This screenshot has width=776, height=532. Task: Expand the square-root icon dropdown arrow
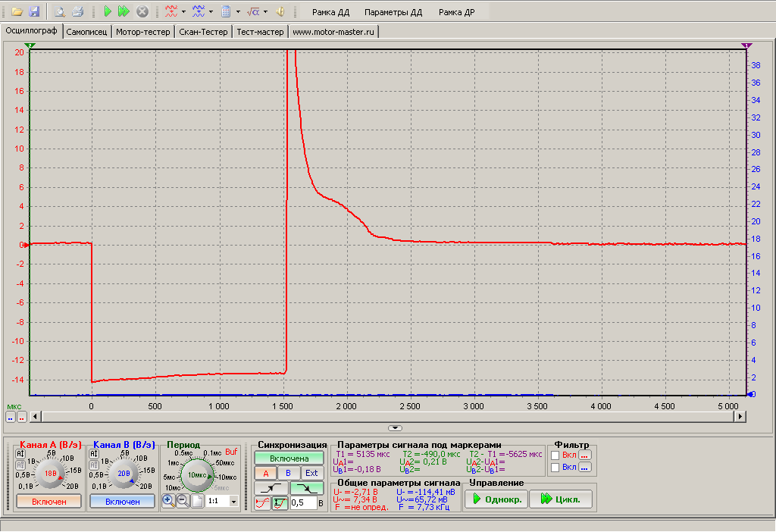[265, 11]
